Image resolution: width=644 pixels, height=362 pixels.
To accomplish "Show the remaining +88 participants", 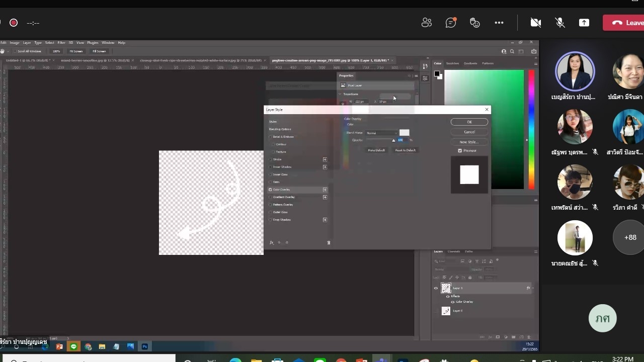I will (630, 237).
